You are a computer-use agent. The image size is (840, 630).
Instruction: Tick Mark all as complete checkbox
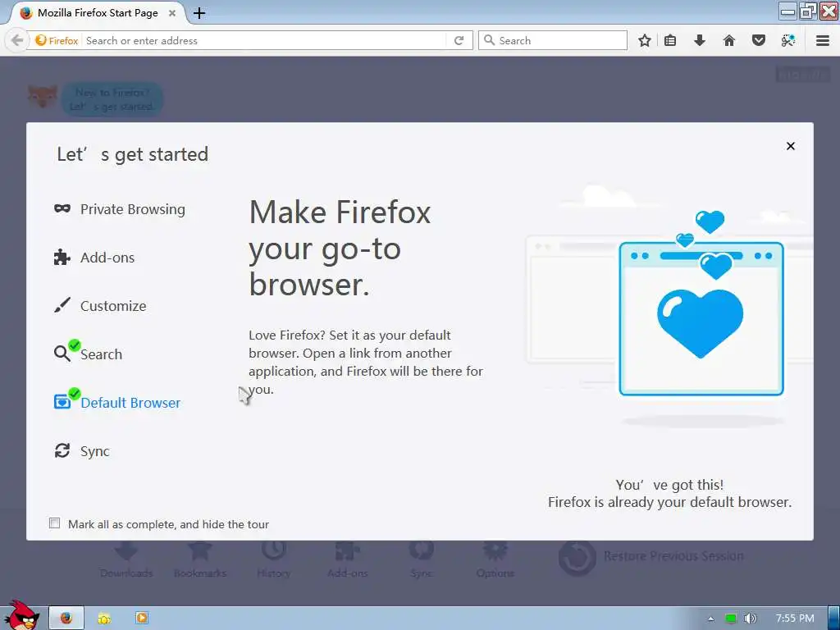55,523
